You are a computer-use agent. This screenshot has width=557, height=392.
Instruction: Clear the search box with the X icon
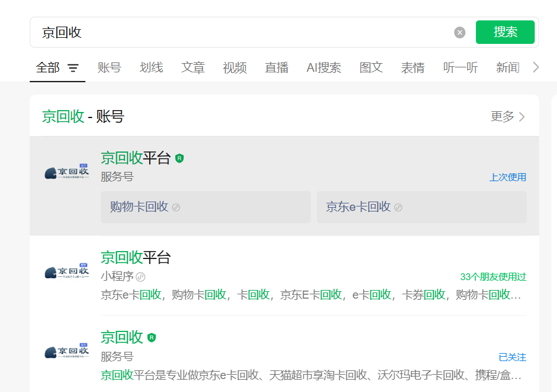coord(460,33)
